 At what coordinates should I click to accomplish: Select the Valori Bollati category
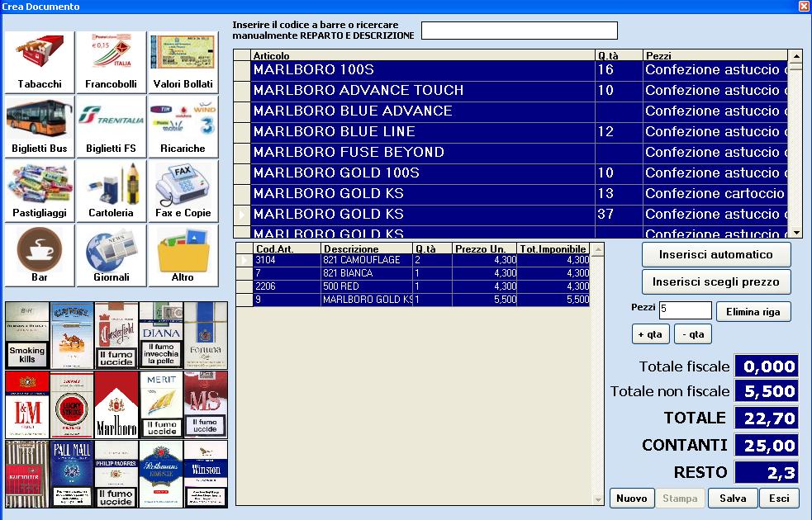coord(183,62)
